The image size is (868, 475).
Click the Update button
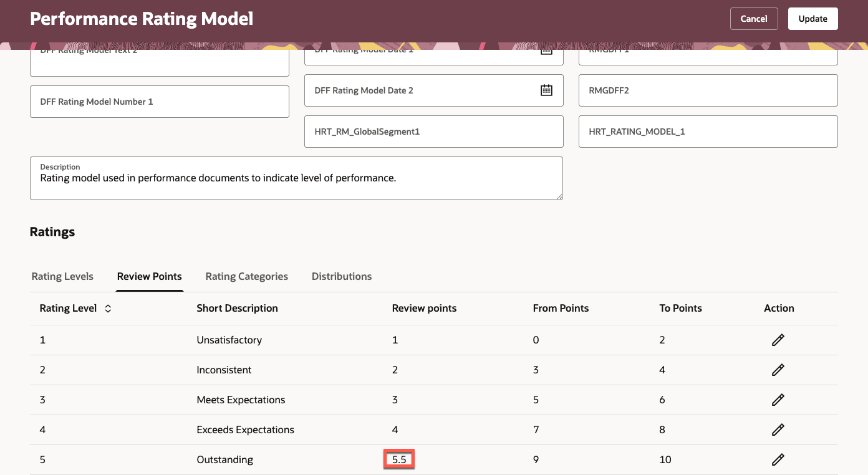coord(813,19)
